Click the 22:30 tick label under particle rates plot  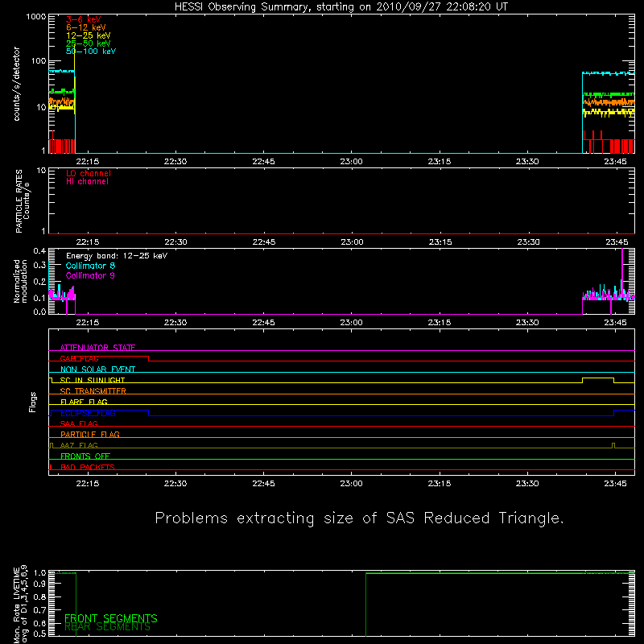point(175,242)
